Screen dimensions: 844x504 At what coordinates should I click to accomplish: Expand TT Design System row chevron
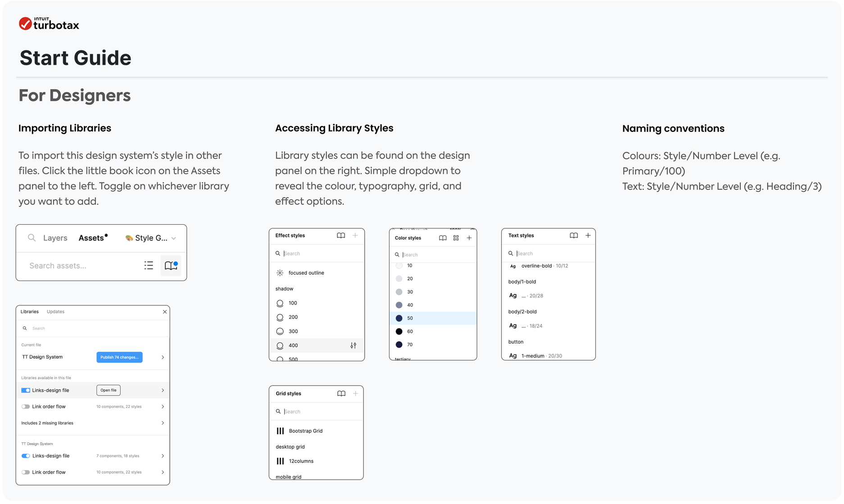(x=163, y=357)
